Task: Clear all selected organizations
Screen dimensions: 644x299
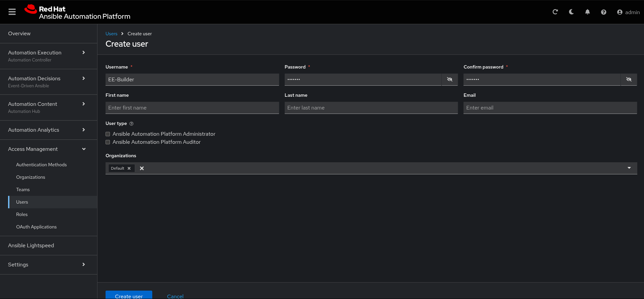Action: click(x=142, y=168)
